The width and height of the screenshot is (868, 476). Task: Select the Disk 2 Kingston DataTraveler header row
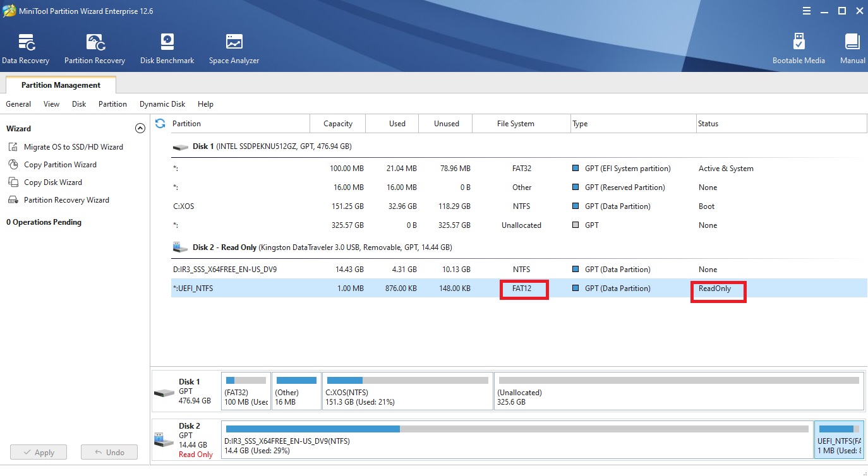coord(519,247)
